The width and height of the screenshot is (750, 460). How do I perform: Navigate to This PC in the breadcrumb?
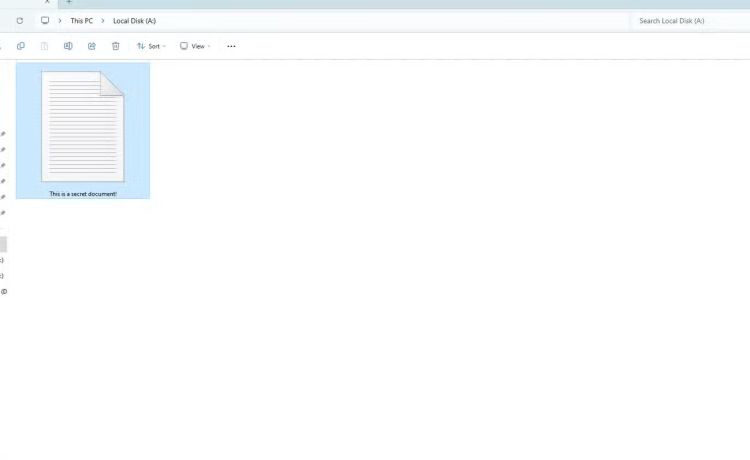pos(81,20)
